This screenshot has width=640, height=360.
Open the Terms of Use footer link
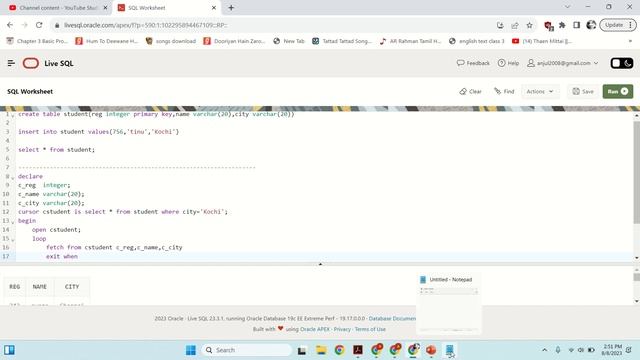click(370, 329)
